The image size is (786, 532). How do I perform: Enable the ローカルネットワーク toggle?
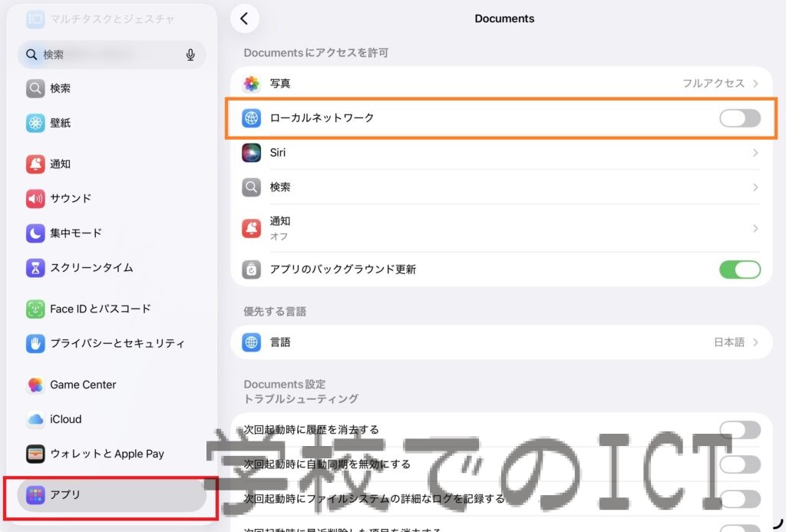pyautogui.click(x=739, y=118)
